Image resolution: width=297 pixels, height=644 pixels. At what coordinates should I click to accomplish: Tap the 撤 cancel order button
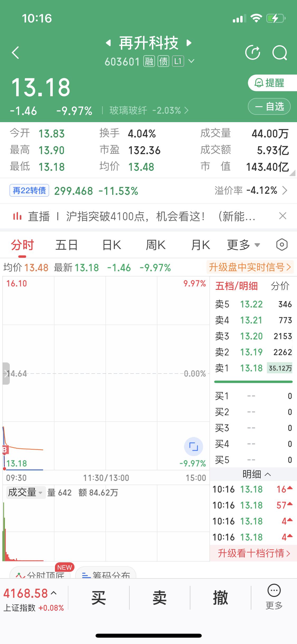(220, 598)
